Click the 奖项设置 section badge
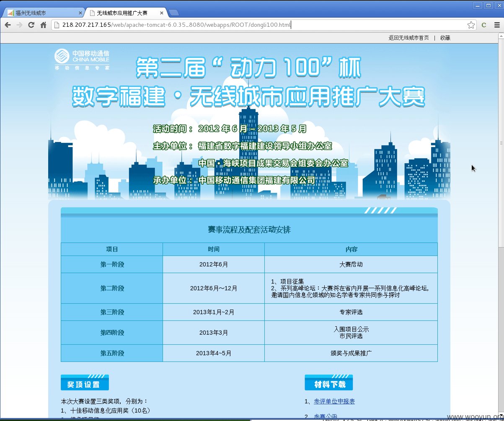The width and height of the screenshot is (504, 421). pyautogui.click(x=85, y=382)
